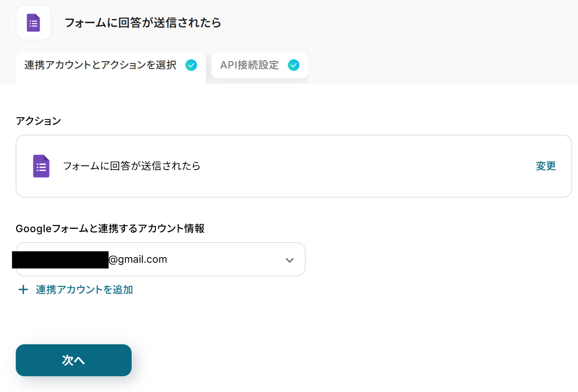Click the plus icon before 連携アカウントを追加
Image resolution: width=578 pixels, height=392 pixels.
coord(23,290)
